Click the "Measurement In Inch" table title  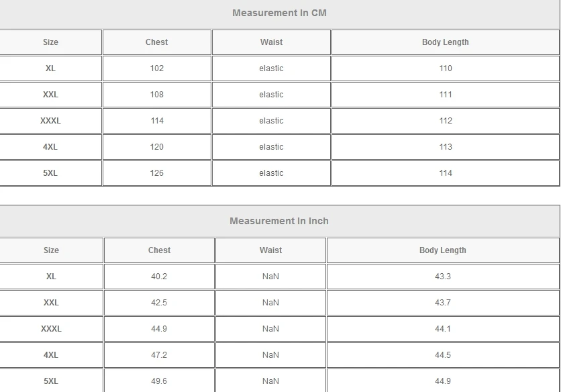point(279,221)
